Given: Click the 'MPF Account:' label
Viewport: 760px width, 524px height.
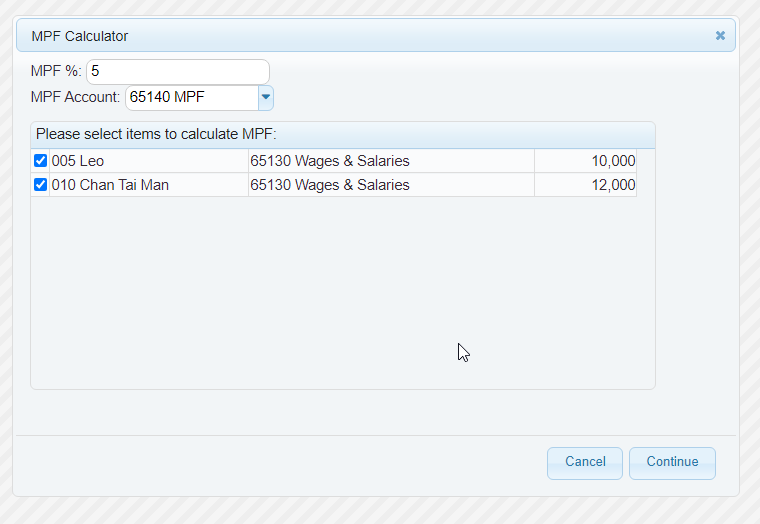Looking at the screenshot, I should point(76,98).
